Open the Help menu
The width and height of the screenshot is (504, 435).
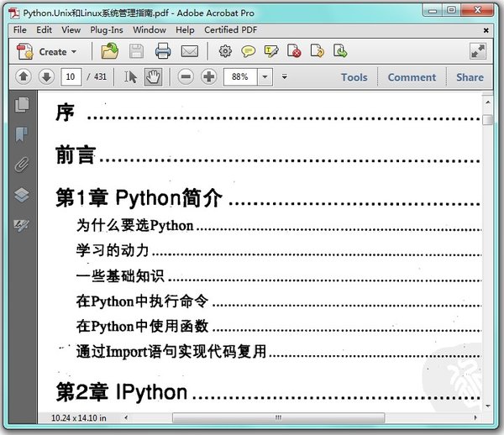tap(185, 30)
